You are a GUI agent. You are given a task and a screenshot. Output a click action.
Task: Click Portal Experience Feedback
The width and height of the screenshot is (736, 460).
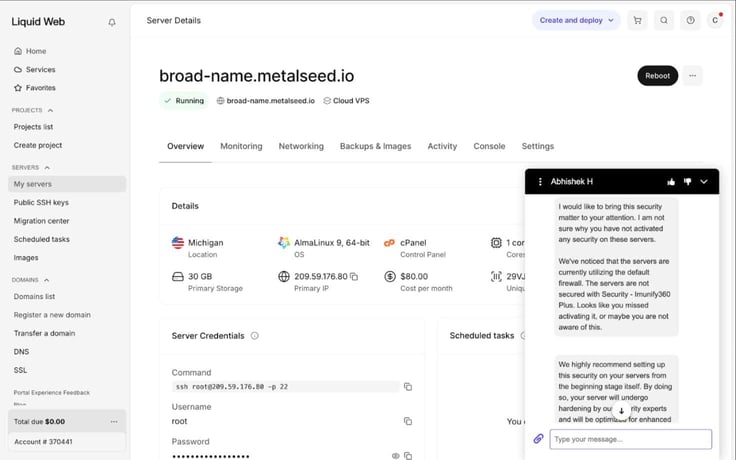coord(52,392)
